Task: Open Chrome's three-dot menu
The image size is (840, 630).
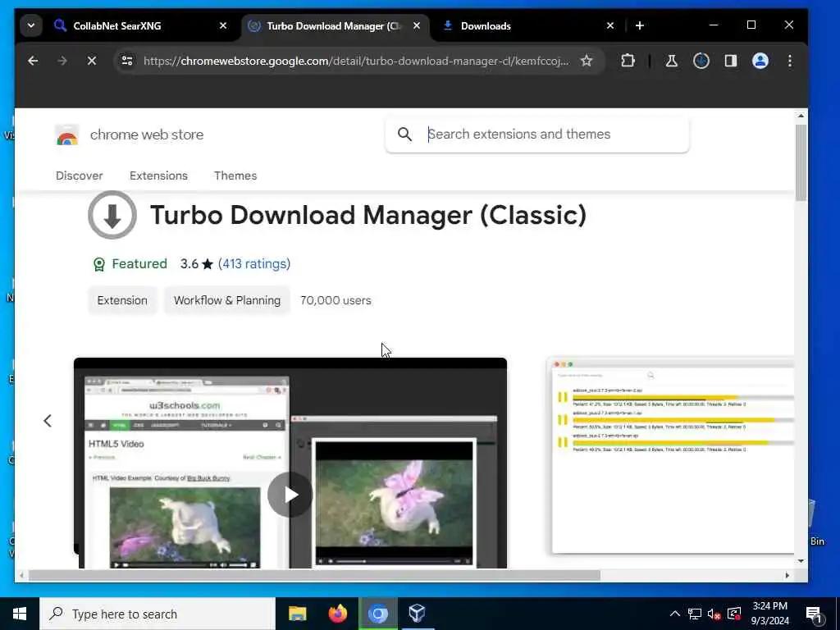Action: [x=790, y=61]
